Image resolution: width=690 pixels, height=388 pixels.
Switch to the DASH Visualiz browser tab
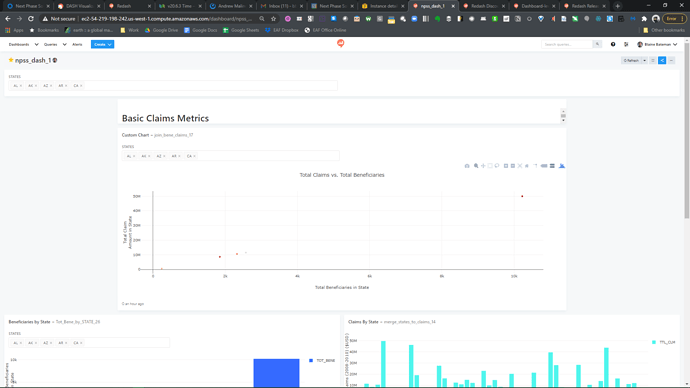tap(79, 6)
